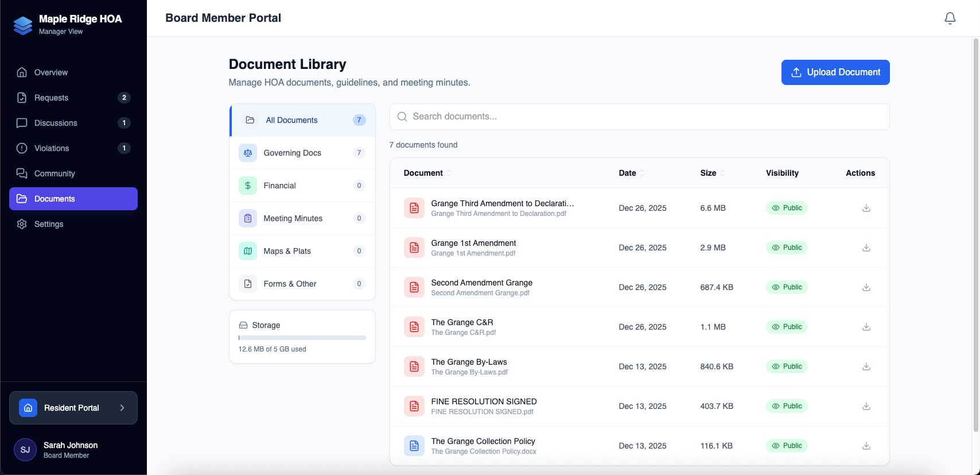Select the All Documents category

tap(302, 120)
